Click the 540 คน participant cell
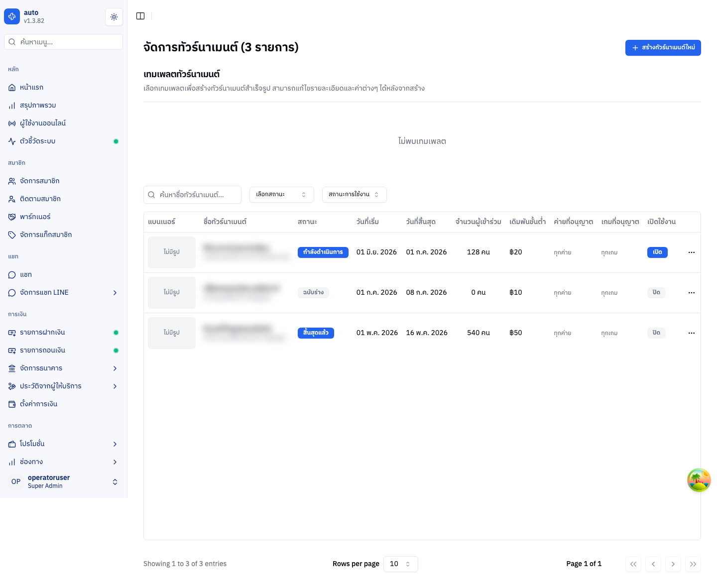Image resolution: width=717 pixels, height=588 pixels. (x=478, y=333)
